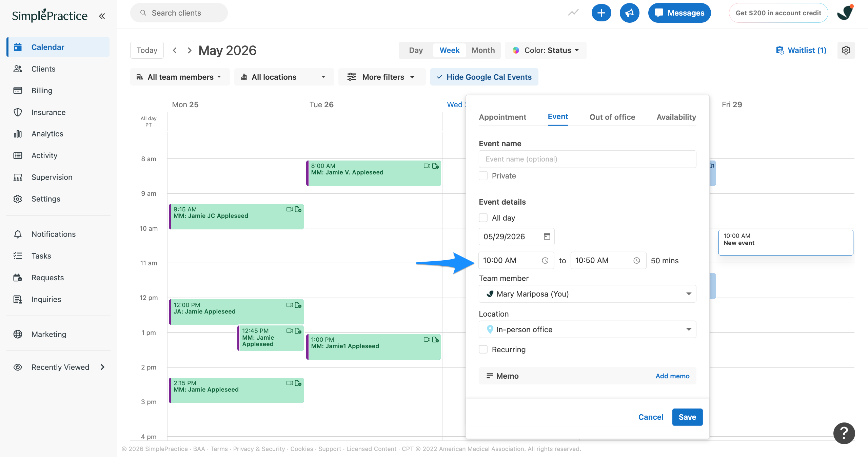Open 1:00 PM Jamie1 Appleseed appointment
Image resolution: width=868 pixels, height=471 pixels.
tap(374, 347)
